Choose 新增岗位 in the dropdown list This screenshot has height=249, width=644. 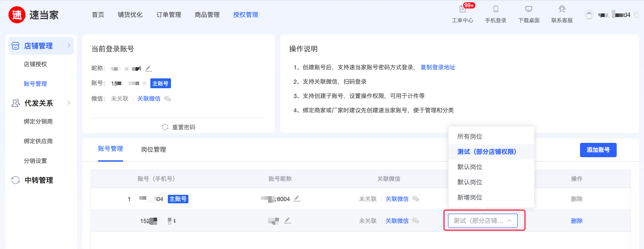click(470, 197)
